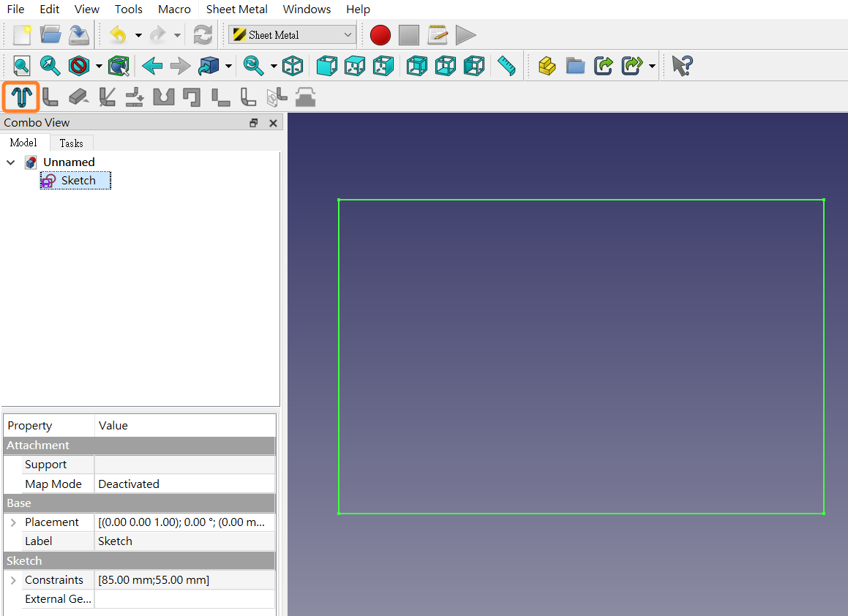The image size is (848, 616).
Task: Open the Macro menu
Action: point(174,10)
